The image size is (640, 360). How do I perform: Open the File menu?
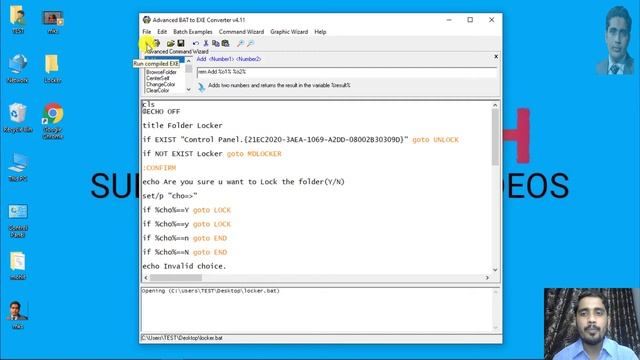[147, 31]
